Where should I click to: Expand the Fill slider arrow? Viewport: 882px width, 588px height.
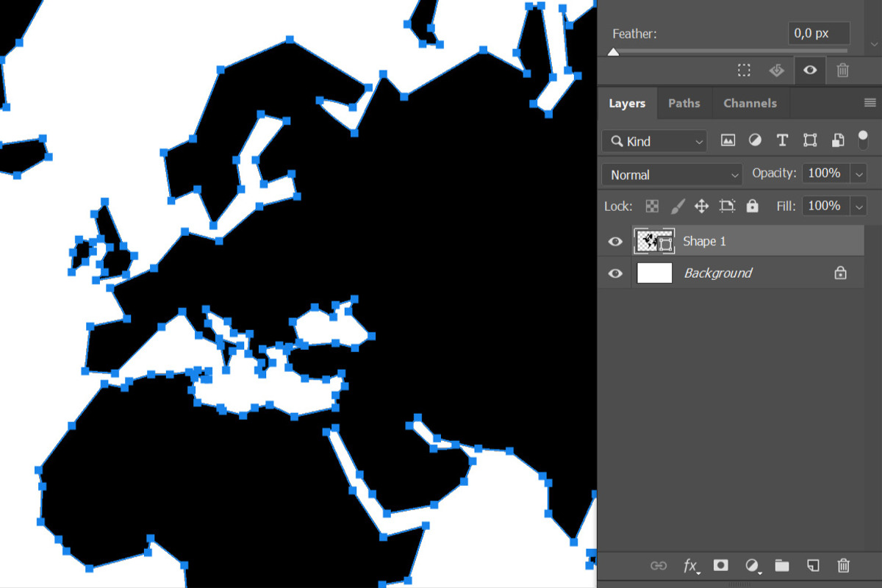point(858,207)
